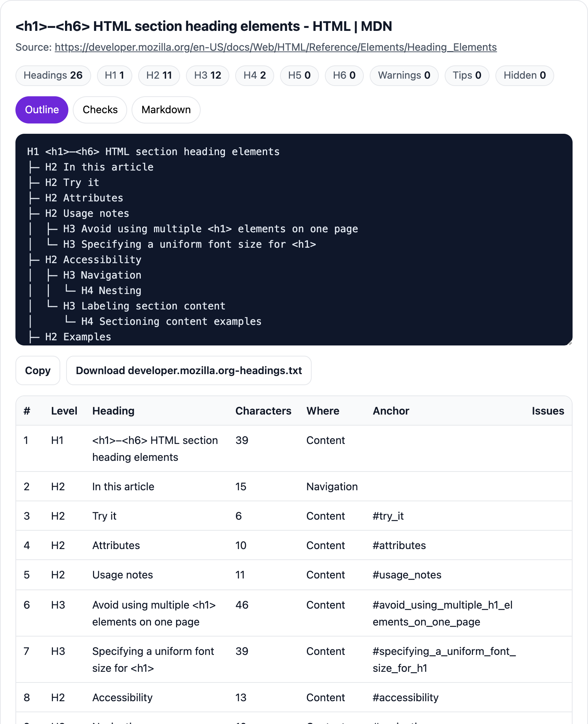Click the H5 0 count pill
The height and width of the screenshot is (724, 588).
[x=300, y=75]
